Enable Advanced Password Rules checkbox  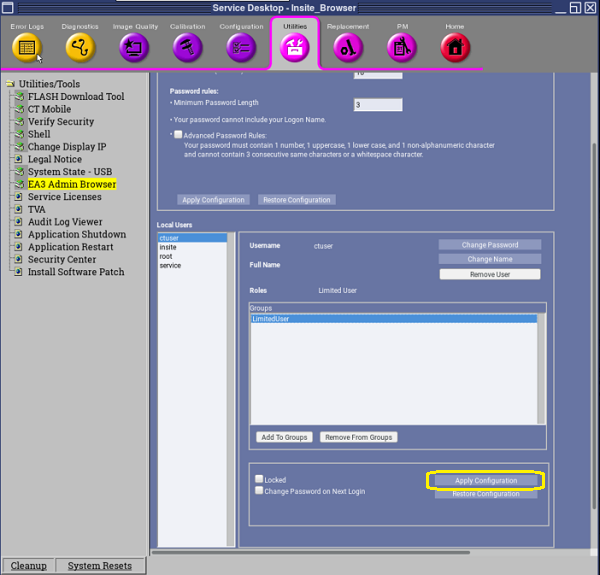[178, 134]
